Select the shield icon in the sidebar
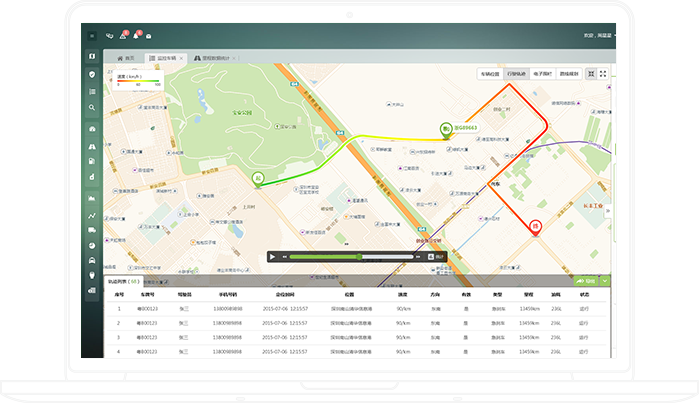The height and width of the screenshot is (403, 699). click(92, 74)
